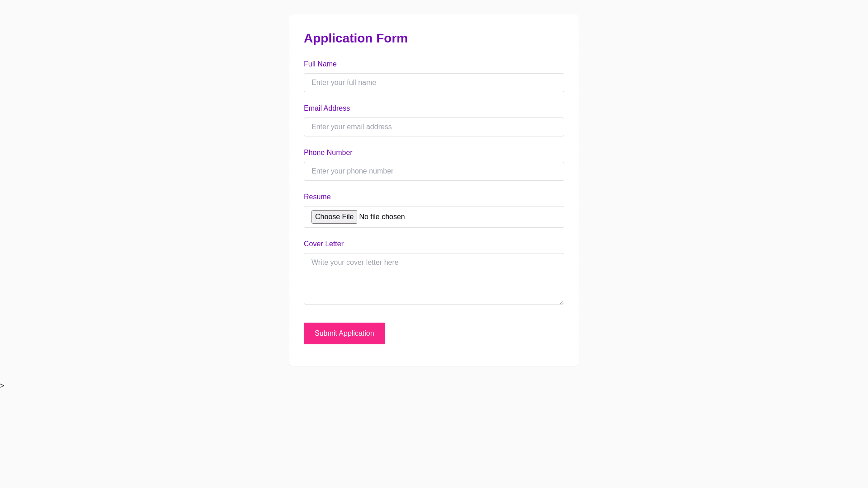Image resolution: width=868 pixels, height=488 pixels.
Task: Click the Phone Number label
Action: pos(328,153)
